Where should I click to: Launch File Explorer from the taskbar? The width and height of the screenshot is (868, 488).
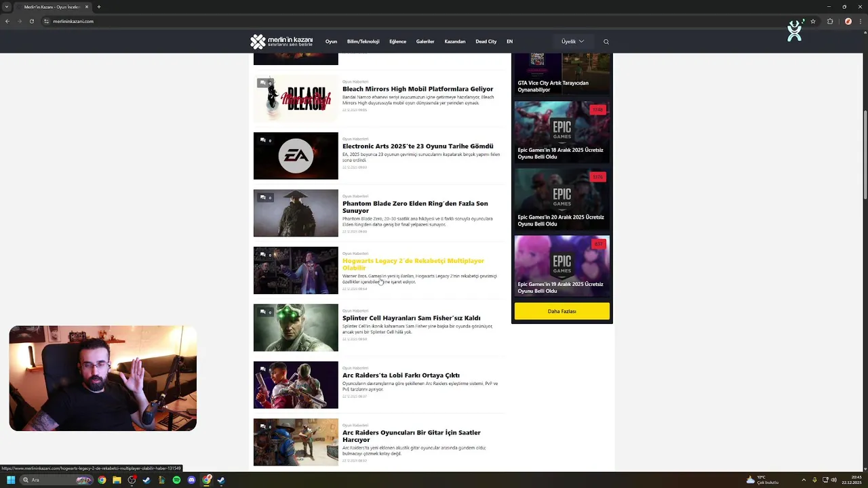pyautogui.click(x=117, y=480)
